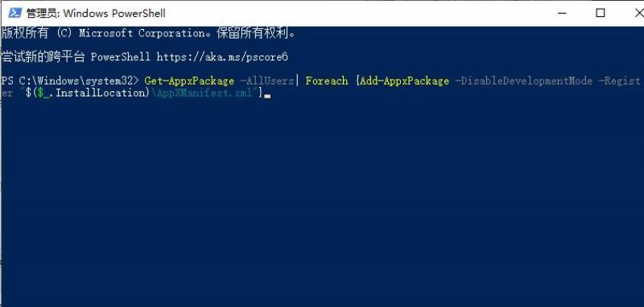Click the Add-AppxPackage cmdlet text
Screen dimensions: 644x307
pos(404,81)
